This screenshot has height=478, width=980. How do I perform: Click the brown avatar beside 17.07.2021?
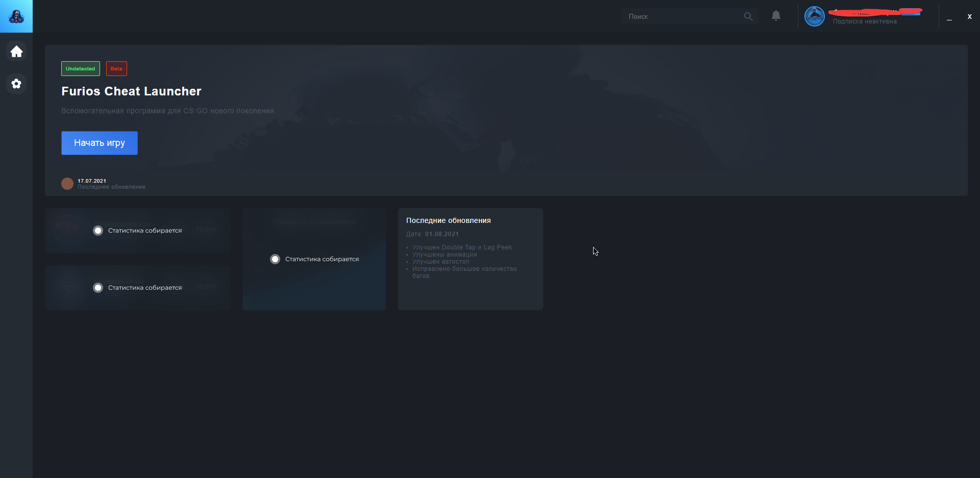[67, 184]
